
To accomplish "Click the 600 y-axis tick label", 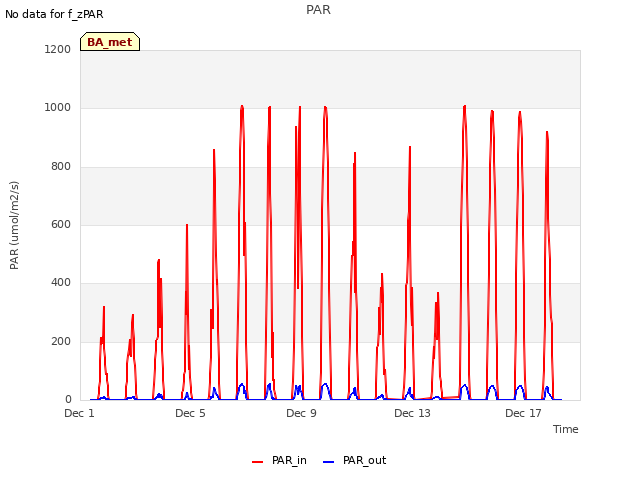I will (x=61, y=224).
